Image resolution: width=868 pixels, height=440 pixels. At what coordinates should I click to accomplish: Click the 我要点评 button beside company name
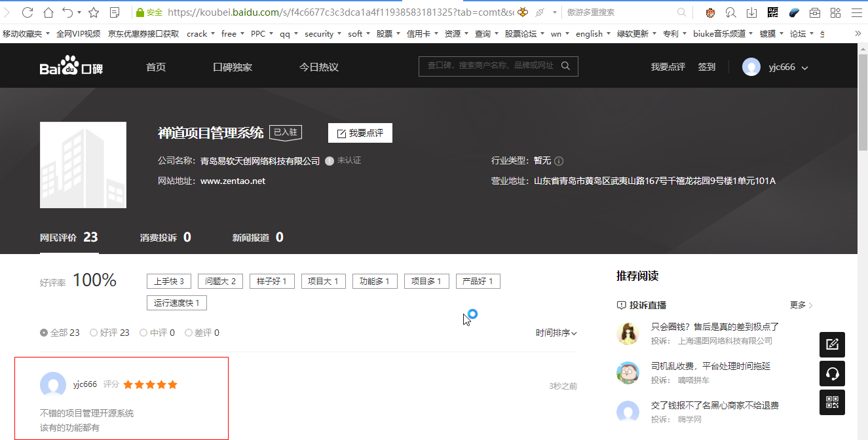[x=360, y=133]
